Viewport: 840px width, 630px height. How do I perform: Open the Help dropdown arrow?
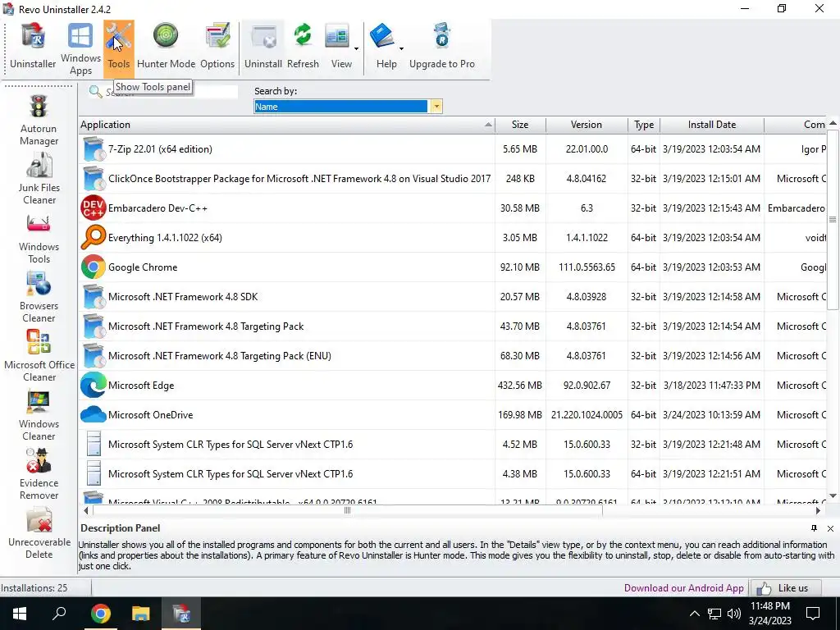(401, 49)
